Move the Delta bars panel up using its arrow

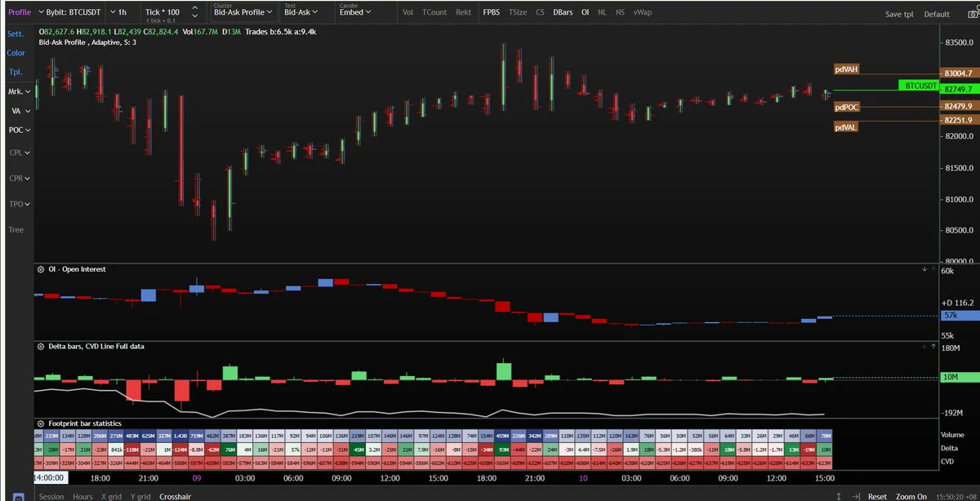[x=932, y=346]
